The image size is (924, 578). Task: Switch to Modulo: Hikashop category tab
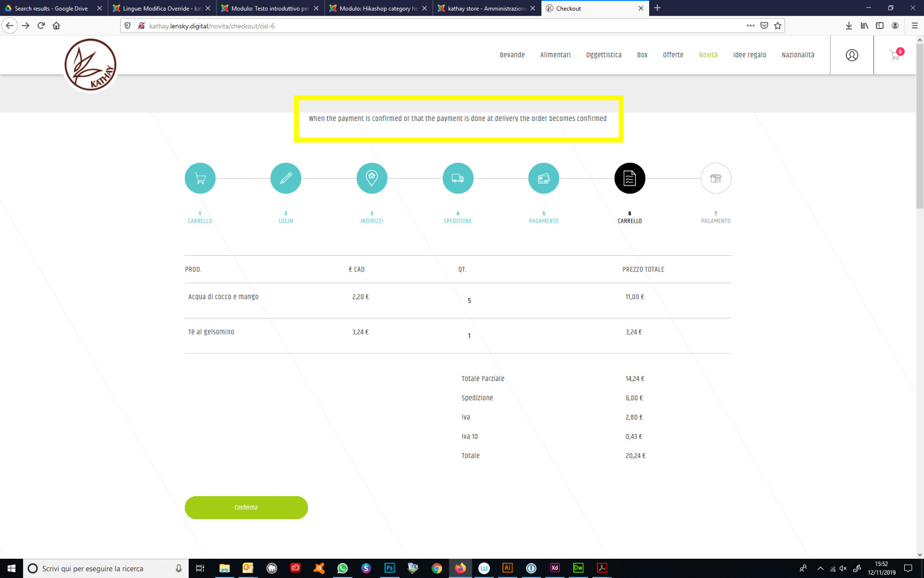click(x=379, y=9)
